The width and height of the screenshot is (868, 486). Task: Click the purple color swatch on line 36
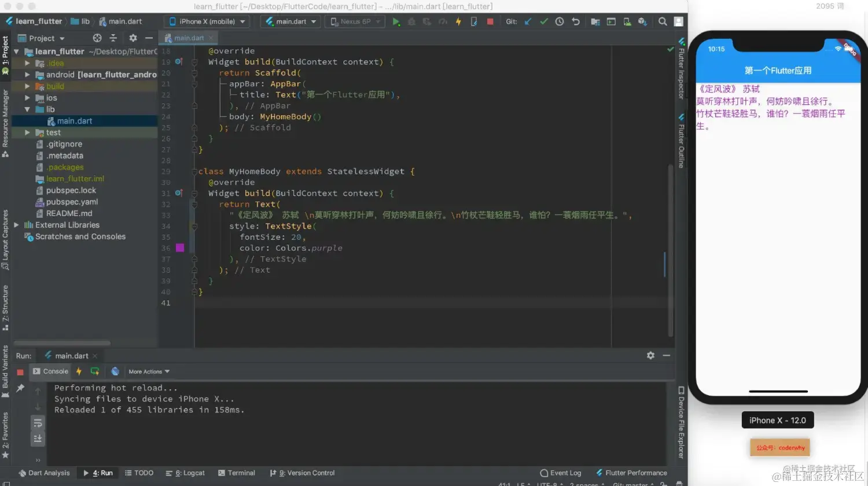click(x=180, y=247)
